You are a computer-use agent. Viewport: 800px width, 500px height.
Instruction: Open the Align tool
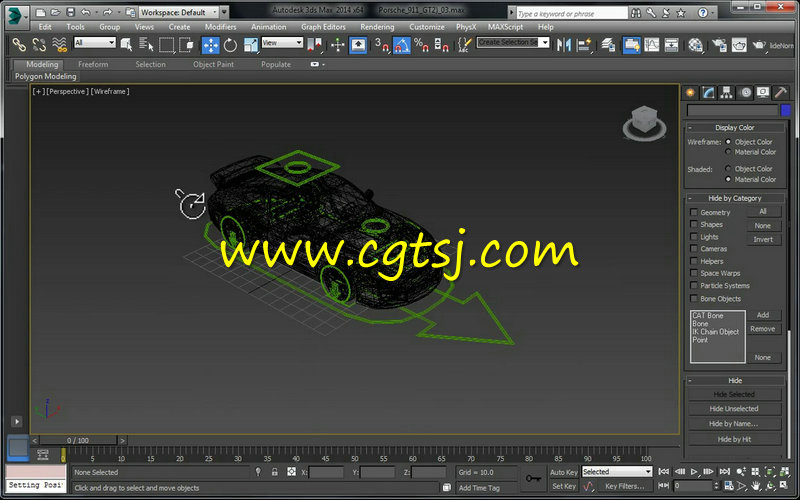584,45
